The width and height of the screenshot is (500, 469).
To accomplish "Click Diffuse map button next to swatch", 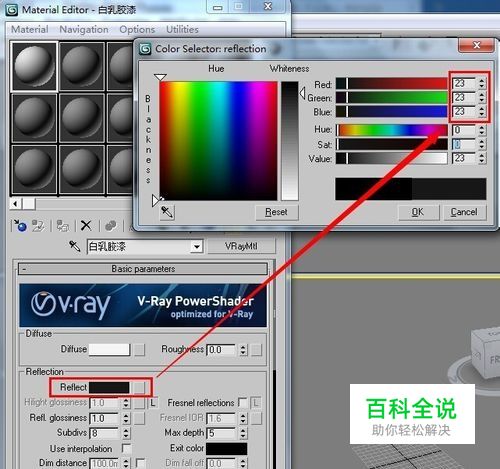I will [x=139, y=350].
